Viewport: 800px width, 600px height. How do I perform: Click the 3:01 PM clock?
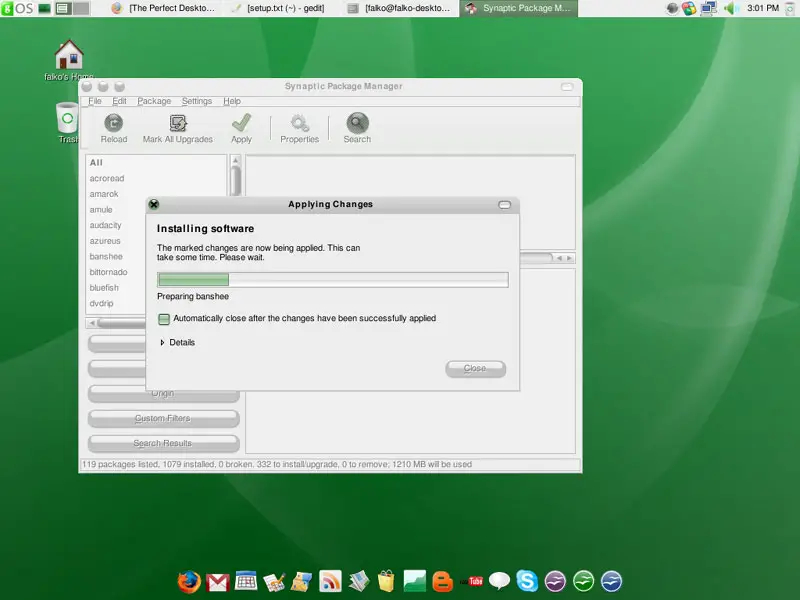click(763, 8)
